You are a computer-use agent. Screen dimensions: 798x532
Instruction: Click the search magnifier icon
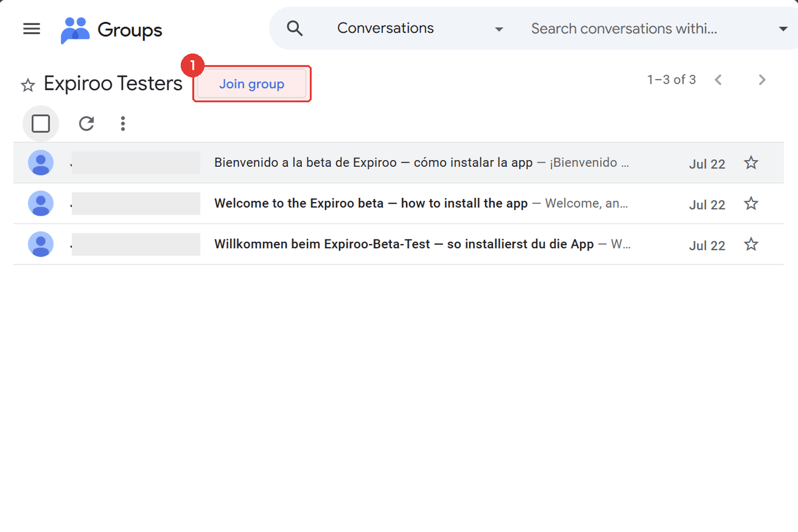(x=295, y=28)
